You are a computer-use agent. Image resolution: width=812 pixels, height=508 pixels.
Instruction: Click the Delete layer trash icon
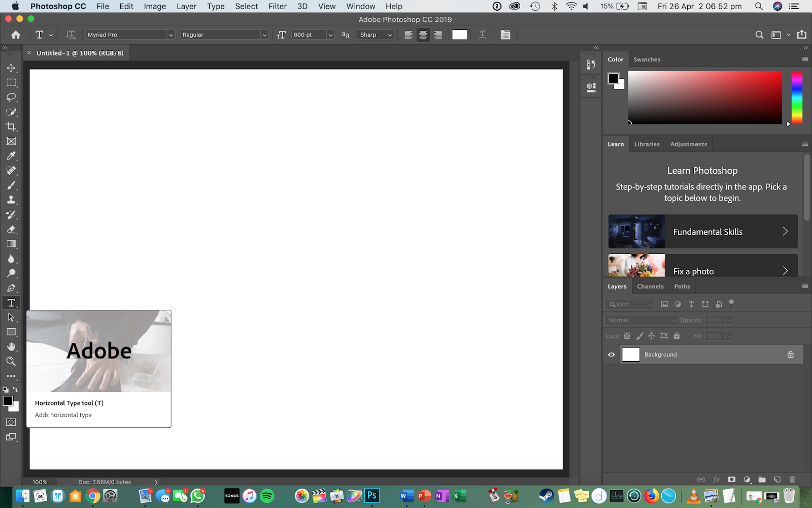click(x=792, y=479)
